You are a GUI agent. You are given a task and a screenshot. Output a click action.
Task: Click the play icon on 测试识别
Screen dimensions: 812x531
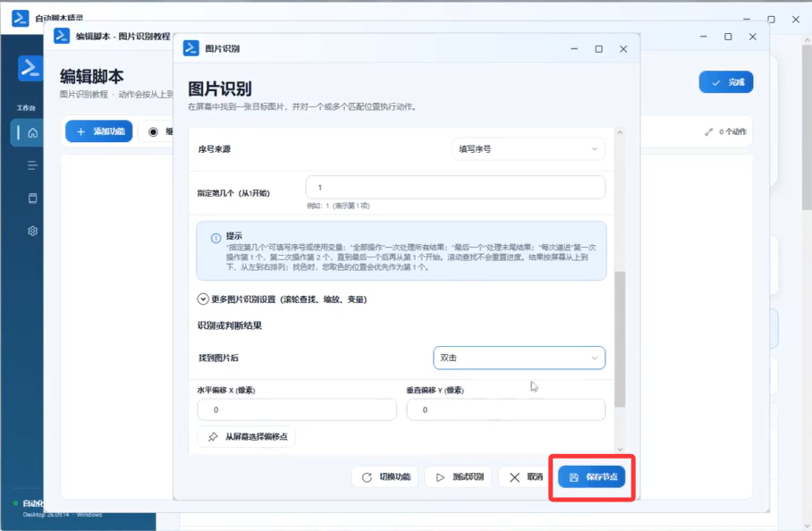pos(440,477)
